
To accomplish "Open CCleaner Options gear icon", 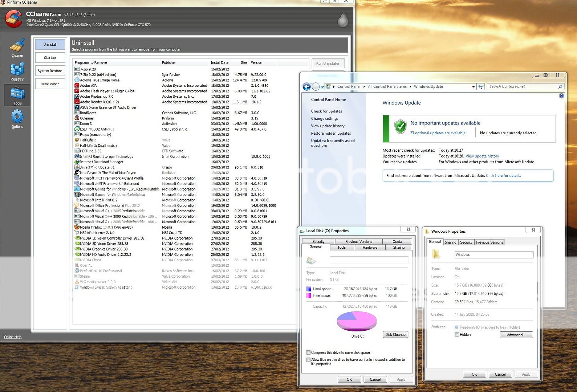I will pos(17,118).
